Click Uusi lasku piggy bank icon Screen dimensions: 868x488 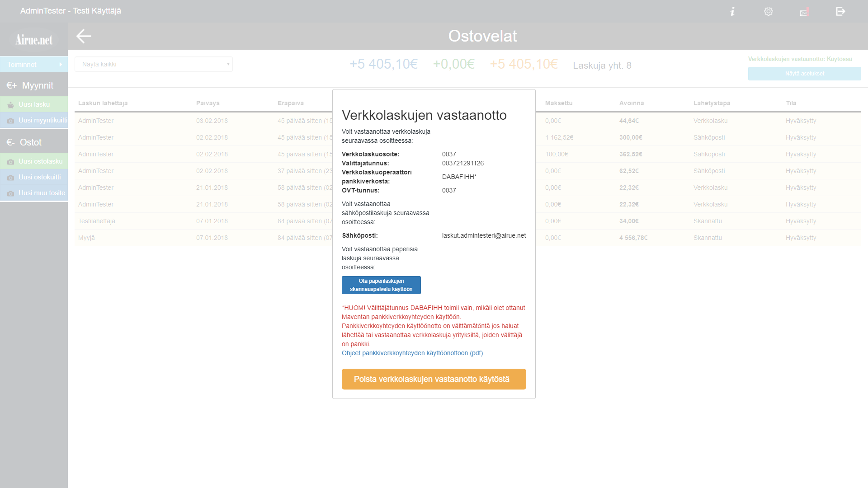[11, 105]
